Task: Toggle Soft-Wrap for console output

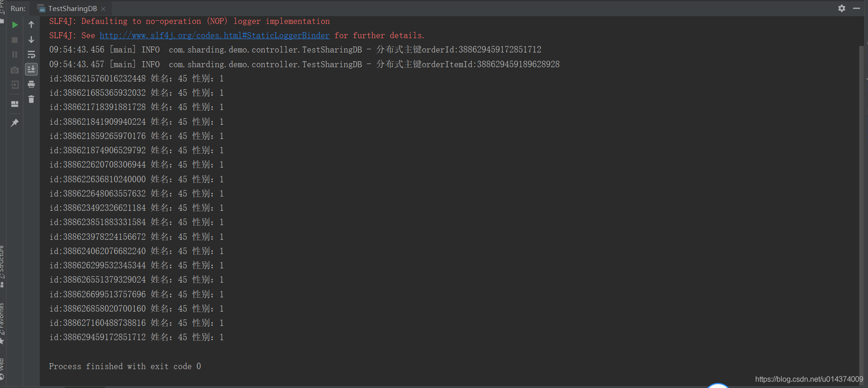Action: point(31,55)
